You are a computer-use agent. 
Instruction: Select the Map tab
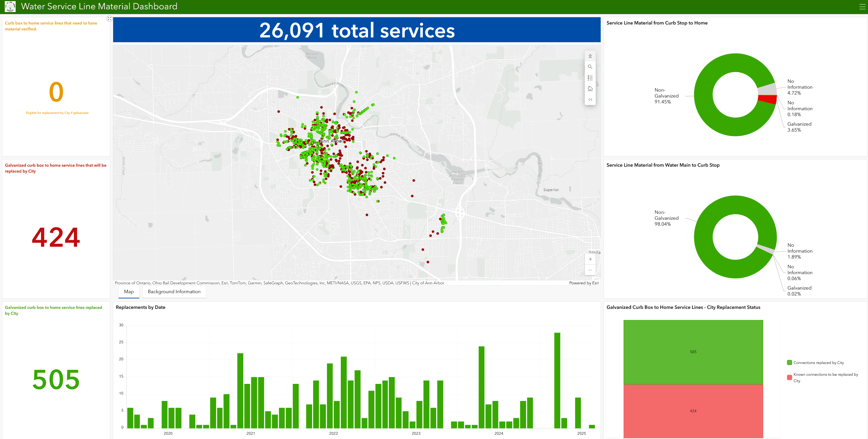[128, 291]
